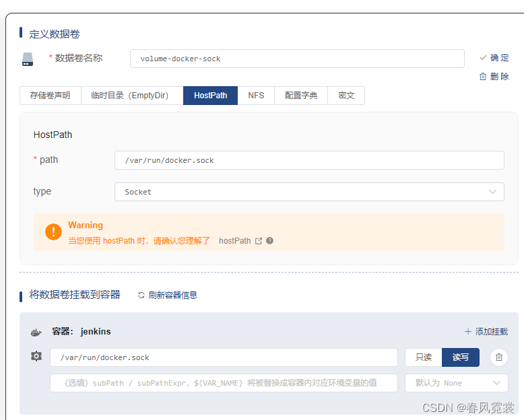The image size is (524, 420).
Task: Click the 将数据卷挂载到容器 heading
Action: click(x=75, y=294)
